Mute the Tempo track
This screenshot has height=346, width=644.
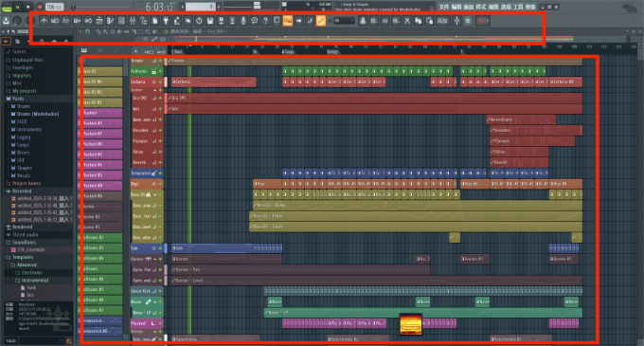pyautogui.click(x=161, y=61)
